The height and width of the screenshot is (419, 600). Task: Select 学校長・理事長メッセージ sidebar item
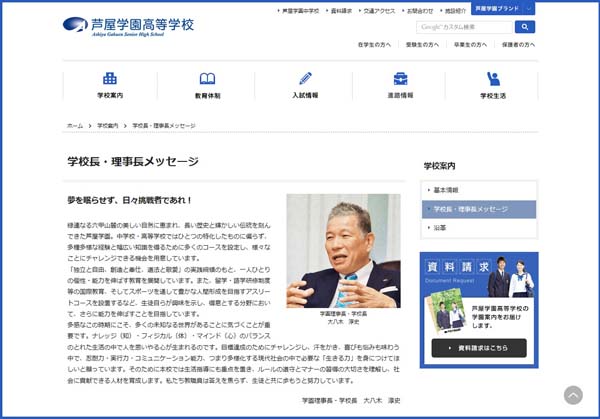[x=470, y=210]
